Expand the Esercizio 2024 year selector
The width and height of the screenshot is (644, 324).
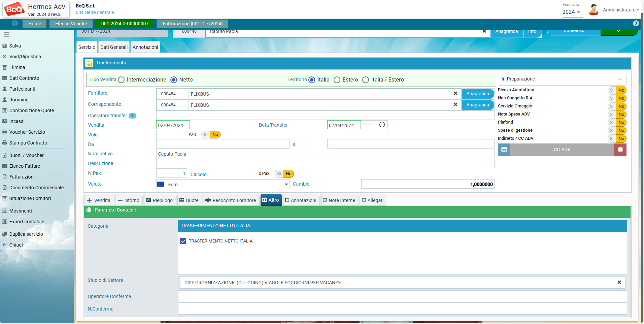[x=571, y=12]
